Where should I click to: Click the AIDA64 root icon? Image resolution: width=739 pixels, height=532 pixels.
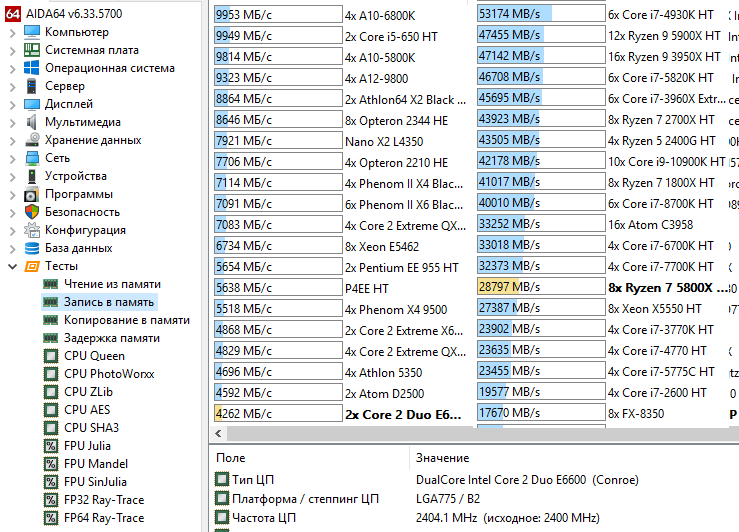pyautogui.click(x=13, y=14)
